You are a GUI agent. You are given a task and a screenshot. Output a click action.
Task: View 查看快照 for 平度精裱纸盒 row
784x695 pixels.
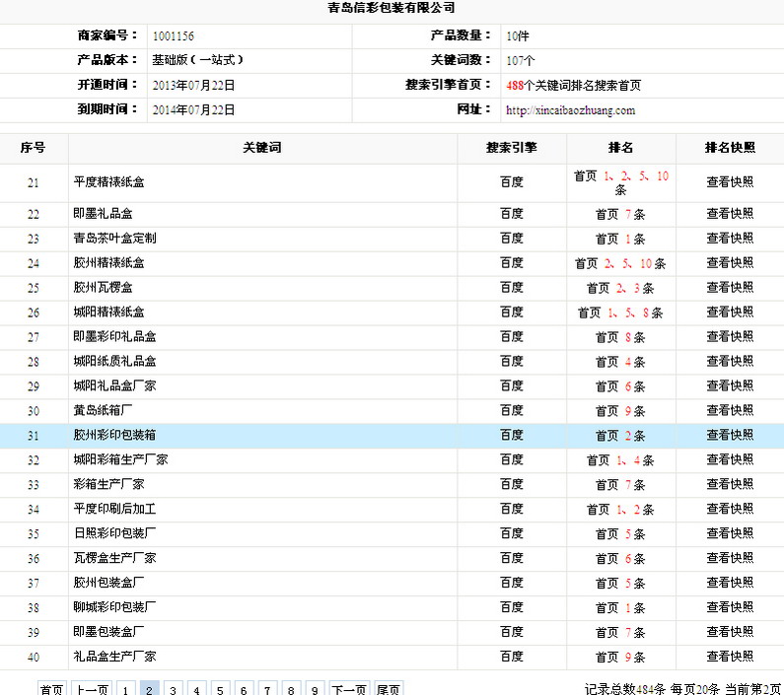(730, 182)
